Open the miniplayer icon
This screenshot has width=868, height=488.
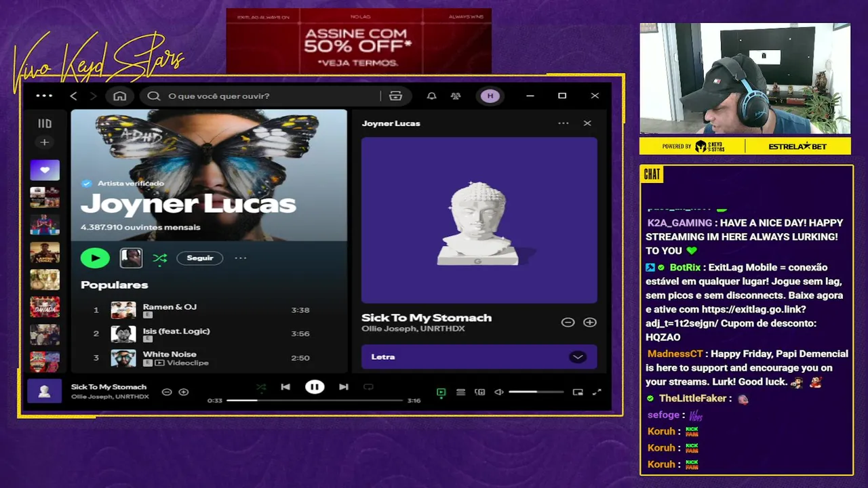pyautogui.click(x=578, y=392)
